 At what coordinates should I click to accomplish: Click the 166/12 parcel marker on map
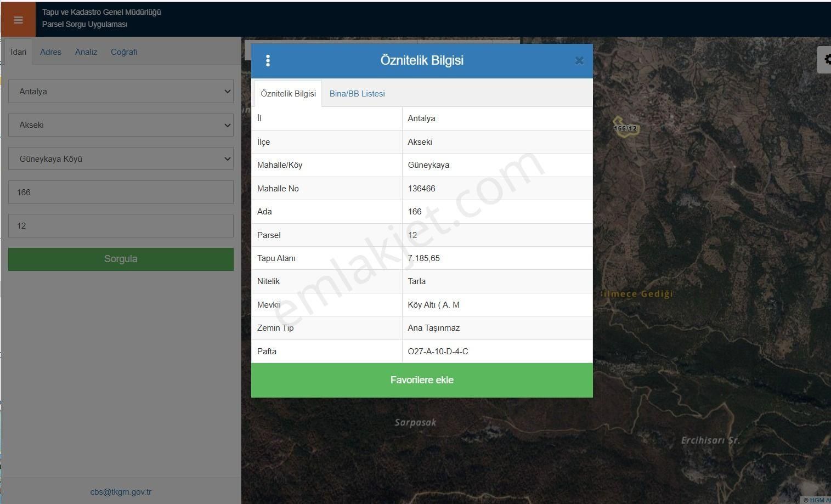[625, 128]
